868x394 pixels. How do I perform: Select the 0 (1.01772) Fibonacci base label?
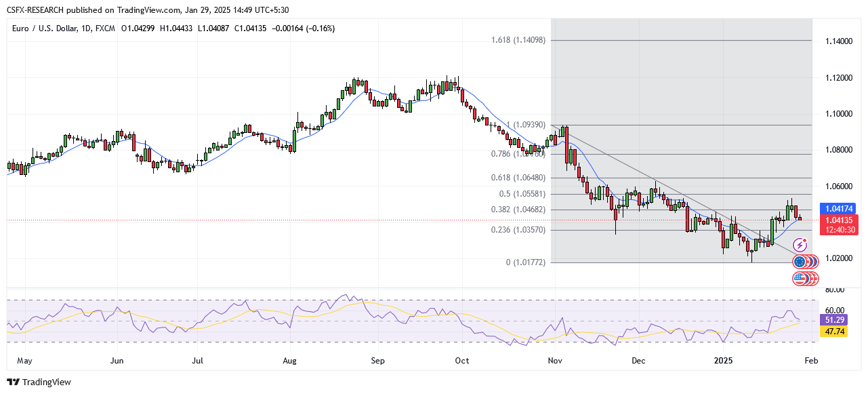526,262
